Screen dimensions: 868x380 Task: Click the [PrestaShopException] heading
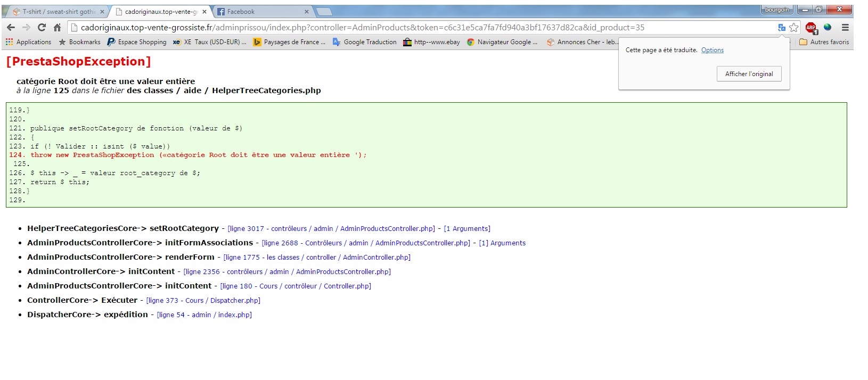click(78, 62)
